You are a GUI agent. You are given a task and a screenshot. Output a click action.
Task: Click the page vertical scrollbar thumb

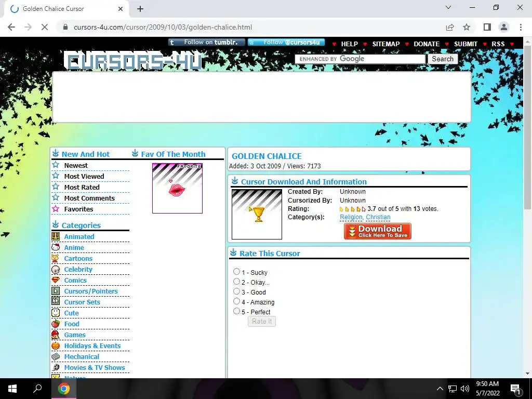pyautogui.click(x=527, y=127)
